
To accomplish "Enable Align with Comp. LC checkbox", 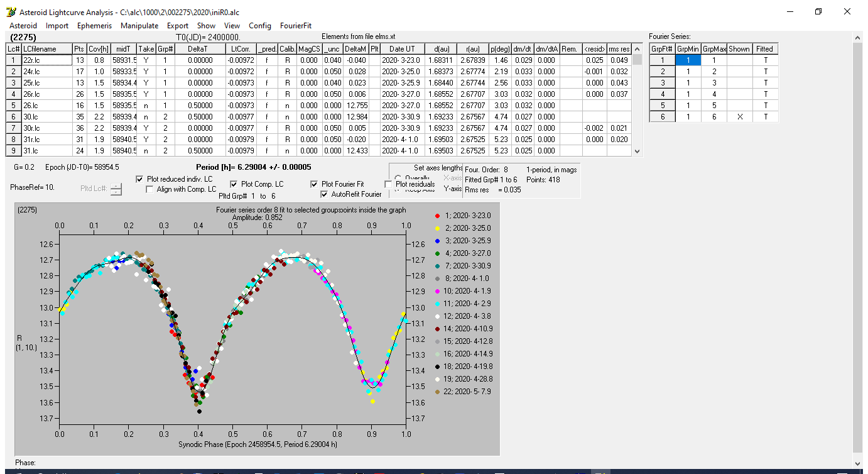I will click(x=150, y=189).
